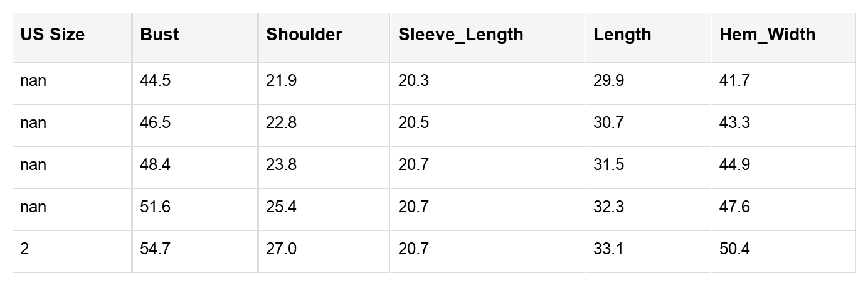
Task: Click the Sleeve_Length column header
Action: click(460, 35)
